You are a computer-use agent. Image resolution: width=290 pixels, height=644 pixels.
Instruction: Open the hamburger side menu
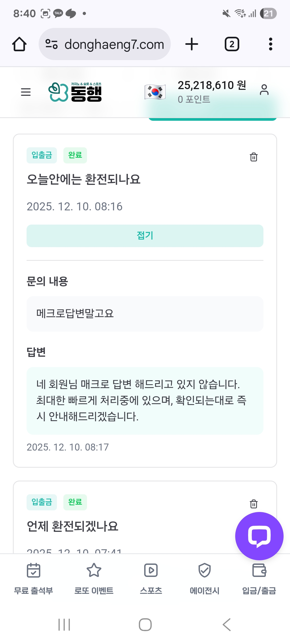coord(26,92)
